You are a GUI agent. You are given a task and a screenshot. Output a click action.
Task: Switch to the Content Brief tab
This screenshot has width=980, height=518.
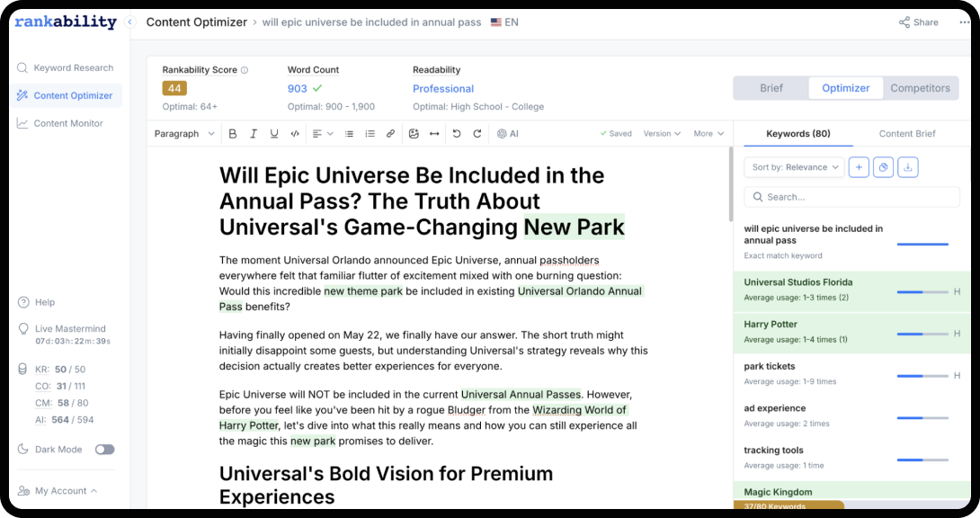[907, 134]
